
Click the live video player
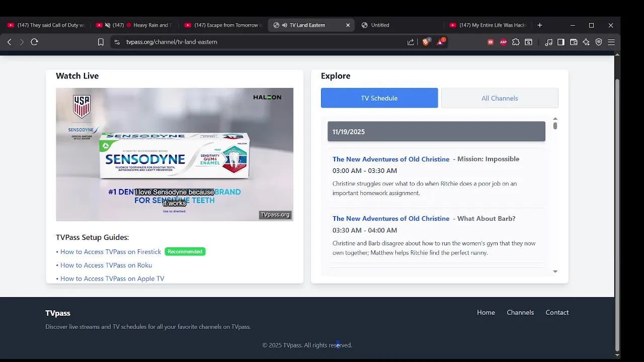click(x=175, y=154)
